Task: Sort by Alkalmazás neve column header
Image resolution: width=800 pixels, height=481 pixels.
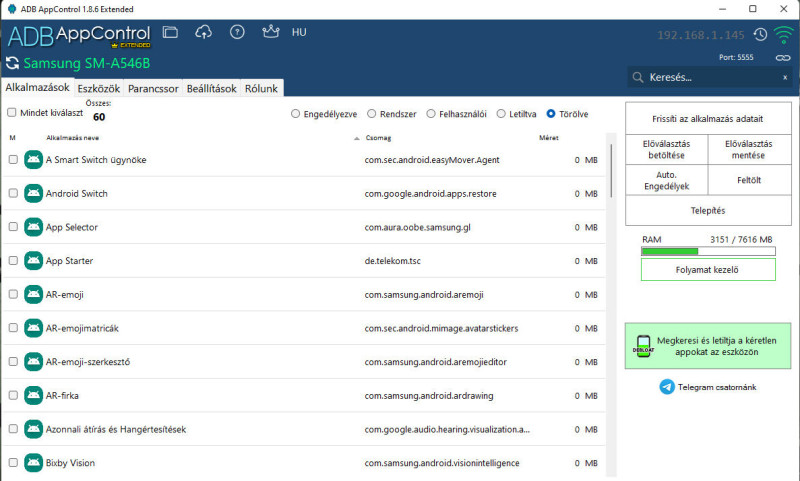Action: [x=72, y=138]
